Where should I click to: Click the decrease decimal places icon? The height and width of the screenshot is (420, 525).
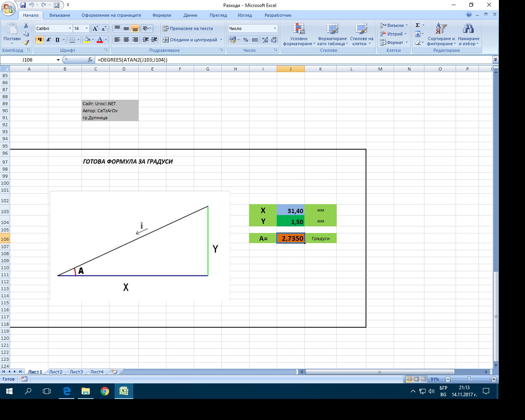274,40
